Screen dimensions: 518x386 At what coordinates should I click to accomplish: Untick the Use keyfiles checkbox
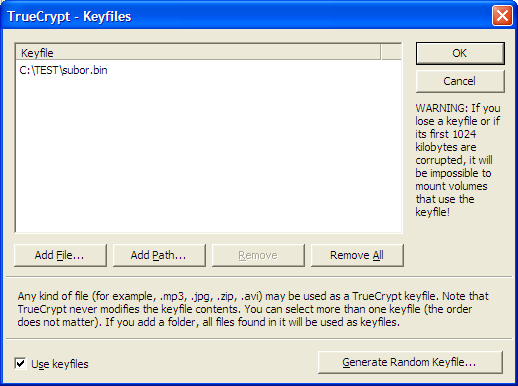coord(20,363)
